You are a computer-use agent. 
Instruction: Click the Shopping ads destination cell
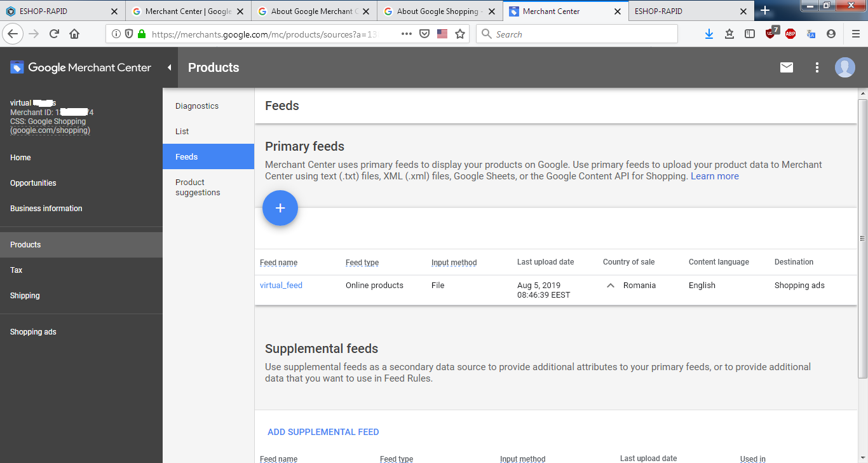pyautogui.click(x=799, y=286)
